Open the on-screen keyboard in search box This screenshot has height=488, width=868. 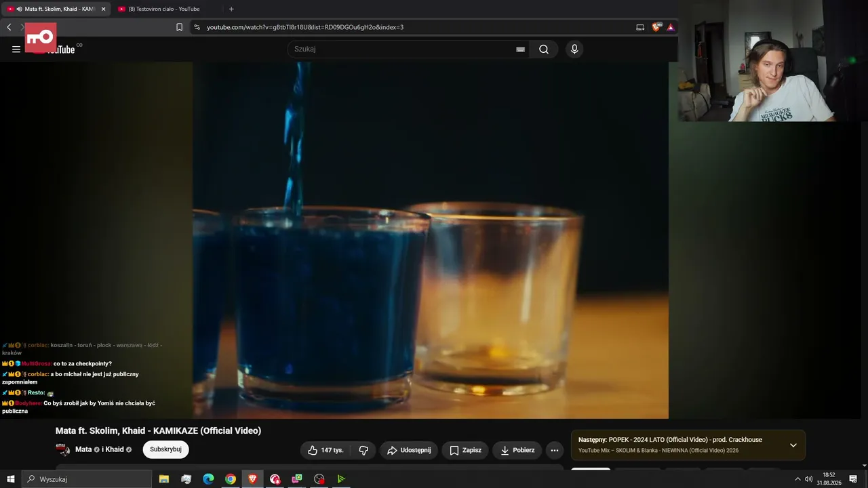point(520,49)
